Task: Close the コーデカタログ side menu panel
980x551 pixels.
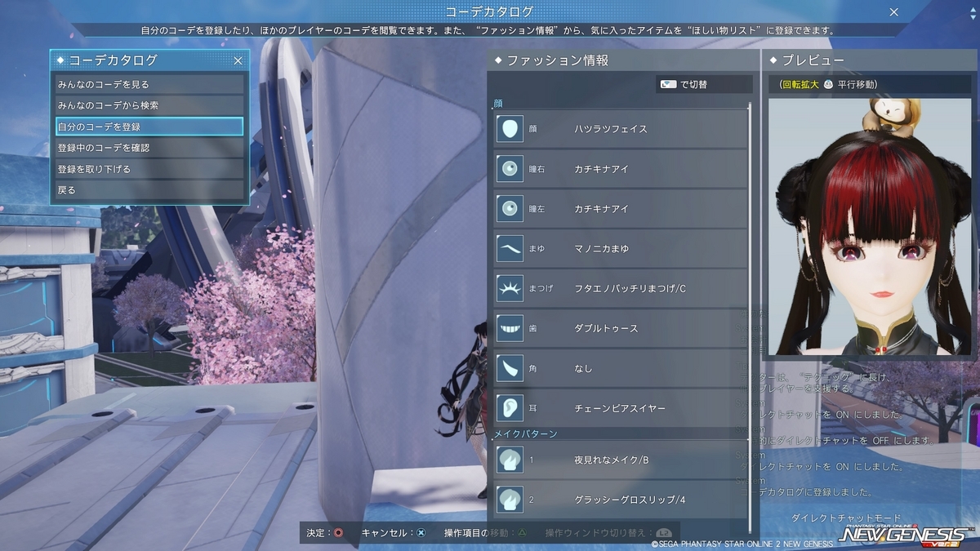Action: [238, 60]
